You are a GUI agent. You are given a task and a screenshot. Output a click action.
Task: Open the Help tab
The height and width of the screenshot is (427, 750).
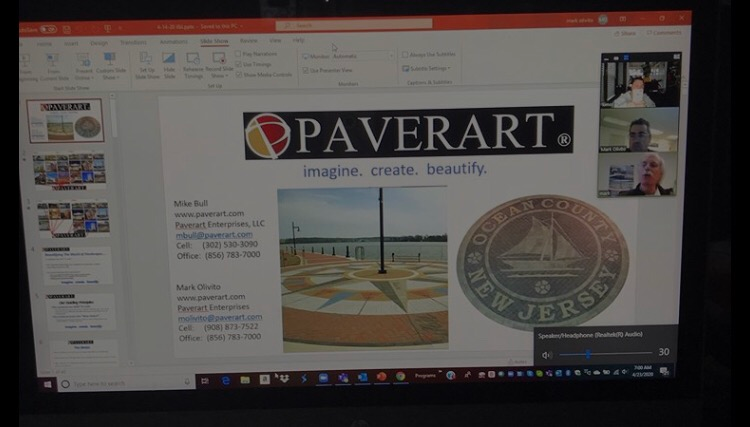(298, 40)
